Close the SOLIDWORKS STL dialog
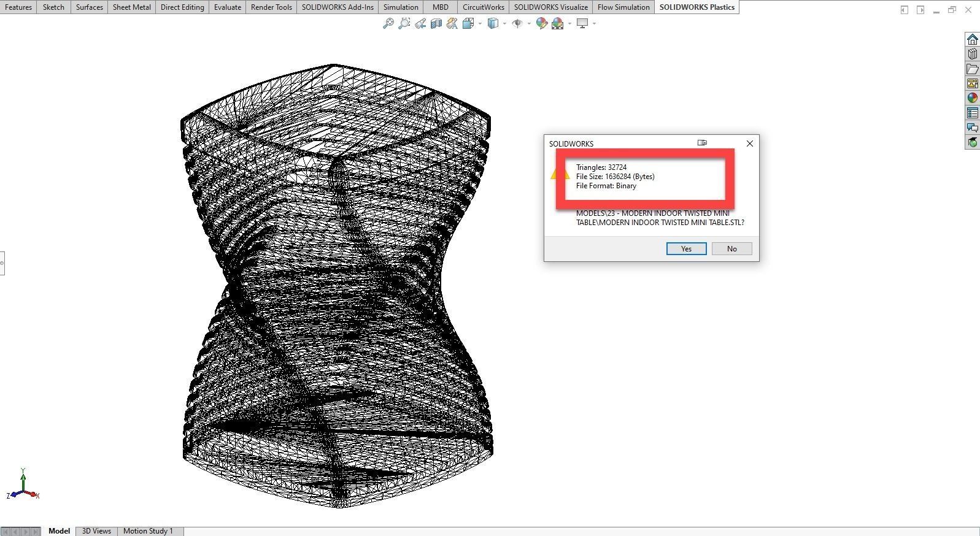Screen dimensions: 980x536 749,144
